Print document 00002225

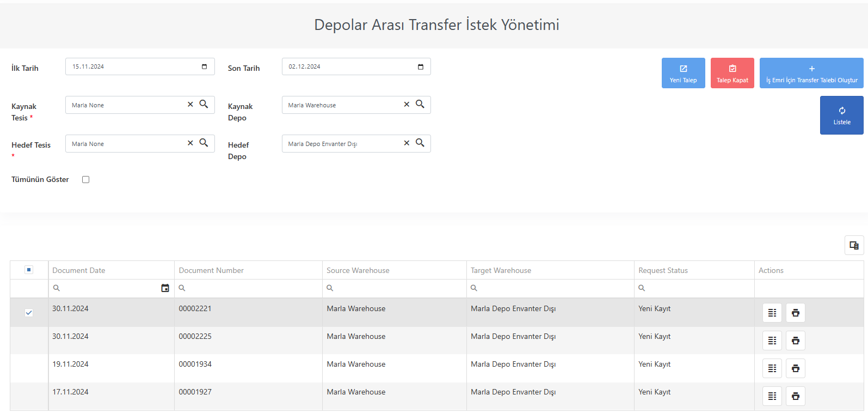[796, 341]
